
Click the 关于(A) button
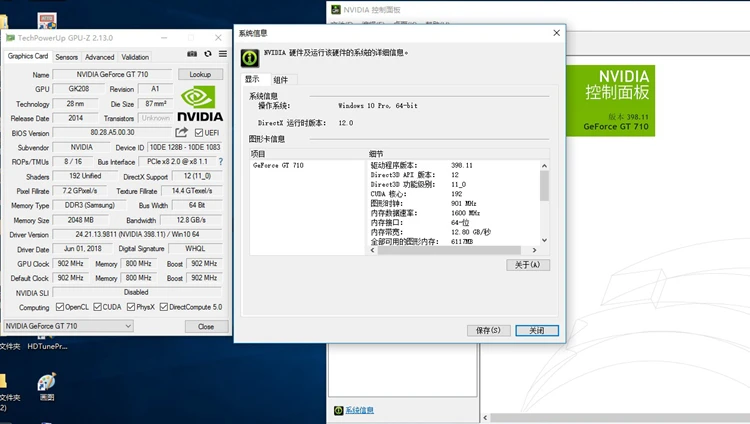(528, 265)
